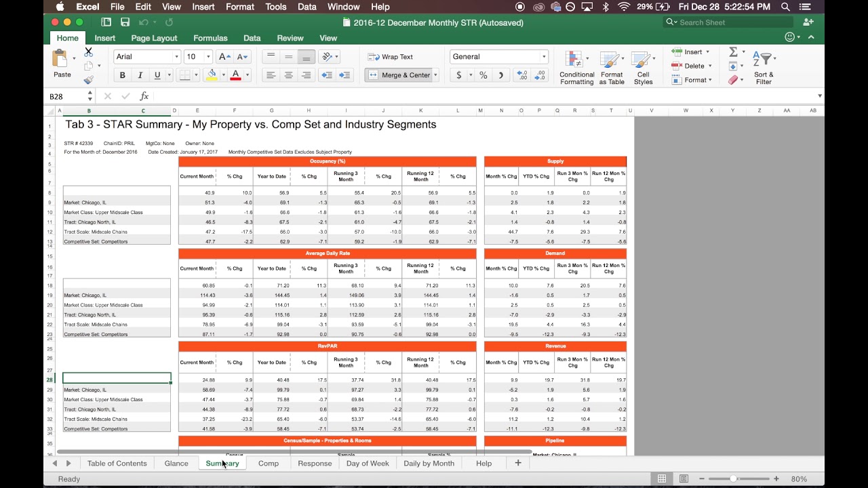Click the Redo arrow in the title bar
Viewport: 868px width, 488px height.
click(169, 22)
